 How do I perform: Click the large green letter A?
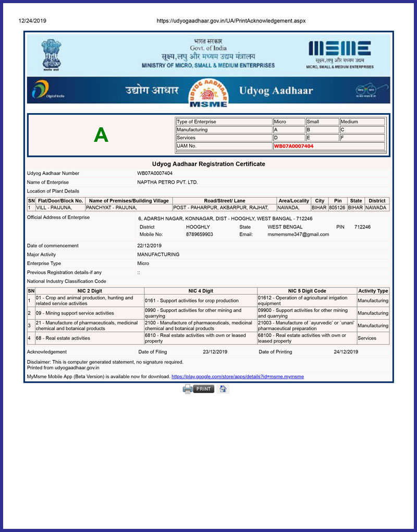(101, 135)
